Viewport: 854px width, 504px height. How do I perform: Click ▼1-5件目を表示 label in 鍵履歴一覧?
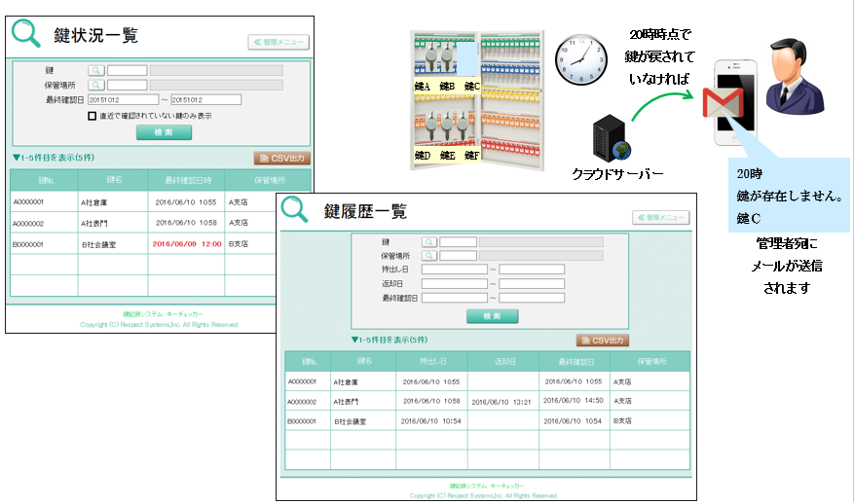389,340
